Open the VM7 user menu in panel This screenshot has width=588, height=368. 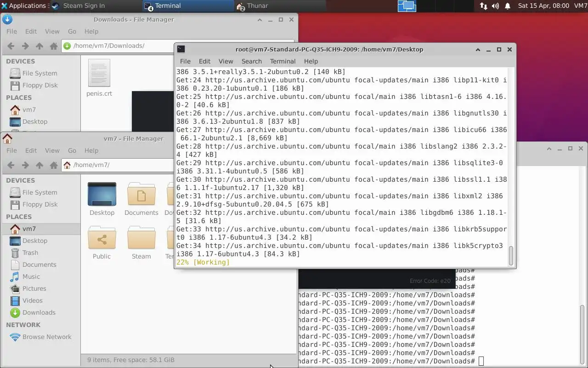[581, 6]
